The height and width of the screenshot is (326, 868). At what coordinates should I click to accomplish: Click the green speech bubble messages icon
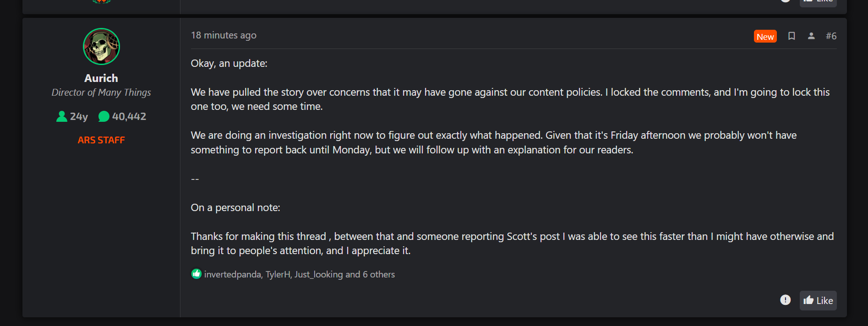(x=104, y=117)
